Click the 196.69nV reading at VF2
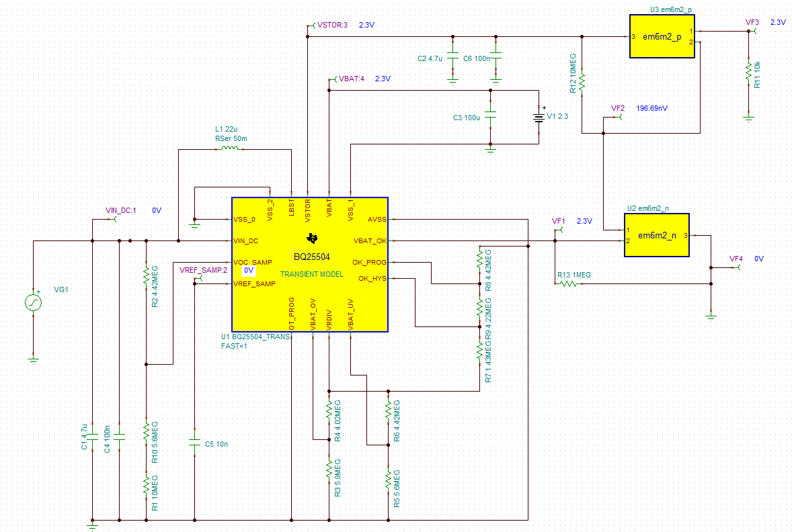 [x=651, y=108]
